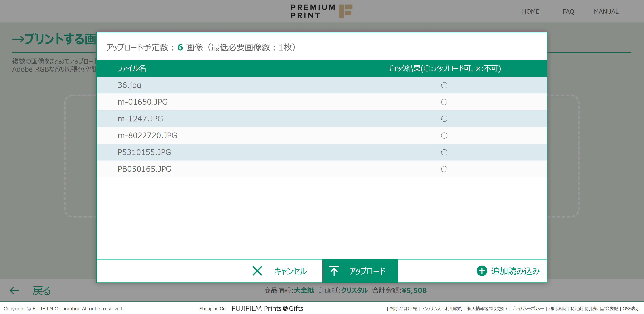This screenshot has height=314, width=644.
Task: Click the back arrow icon
Action: click(14, 290)
